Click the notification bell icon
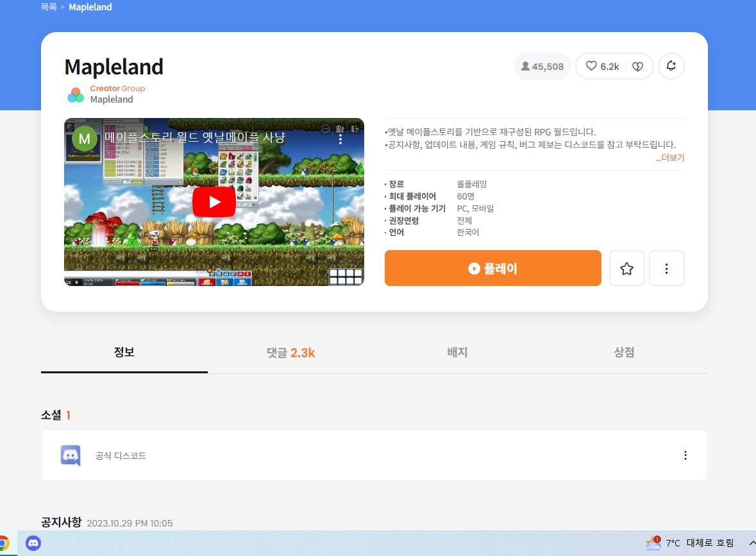 point(671,66)
